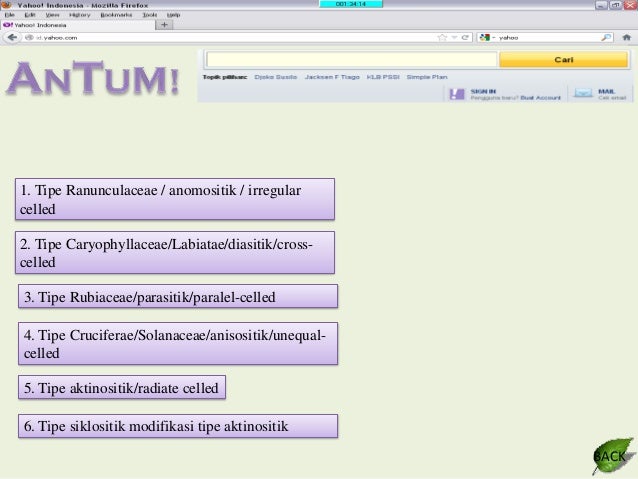Reload the page with the refresh icon
This screenshot has width=638, height=479.
(465, 37)
